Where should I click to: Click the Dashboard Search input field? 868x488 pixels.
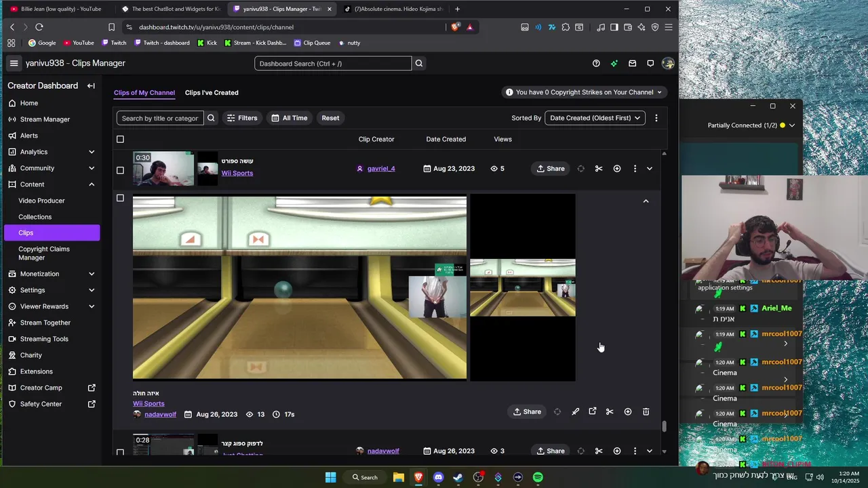coord(333,63)
